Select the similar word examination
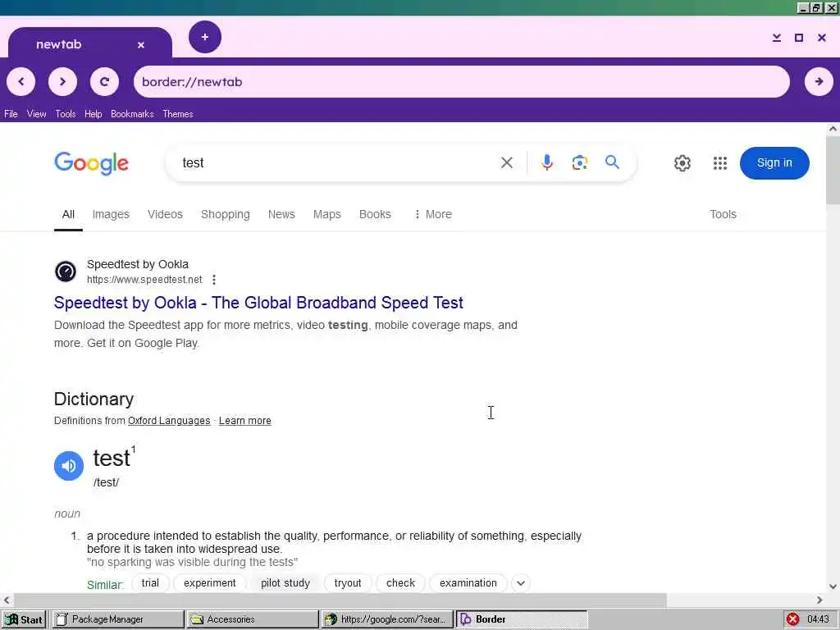The height and width of the screenshot is (630, 840). click(468, 583)
